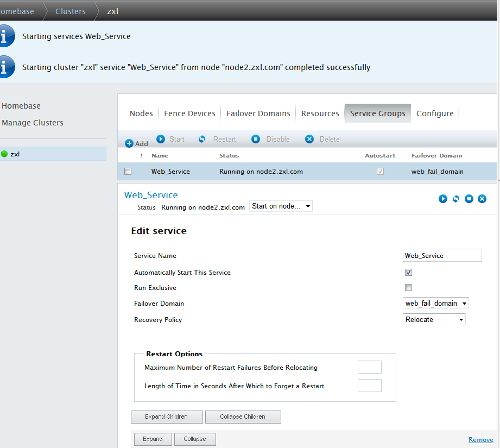
Task: Click the Collapse Children button
Action: tap(243, 417)
